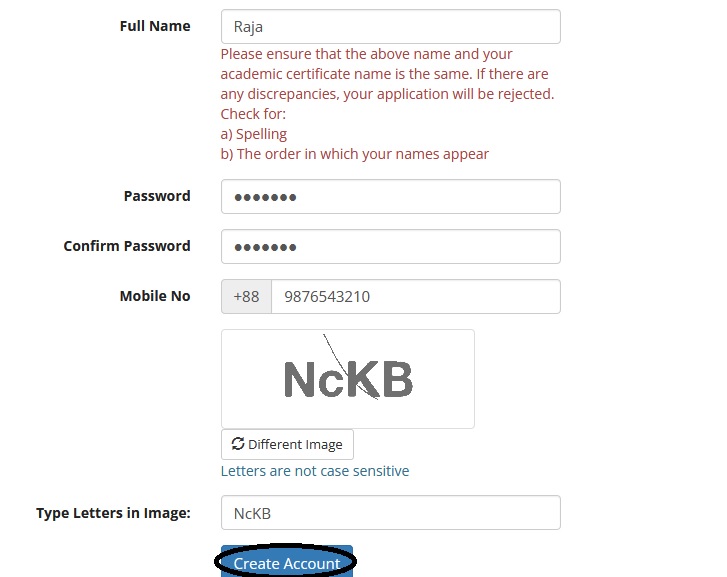Click the NcKB captcha image
This screenshot has width=727, height=577.
348,379
